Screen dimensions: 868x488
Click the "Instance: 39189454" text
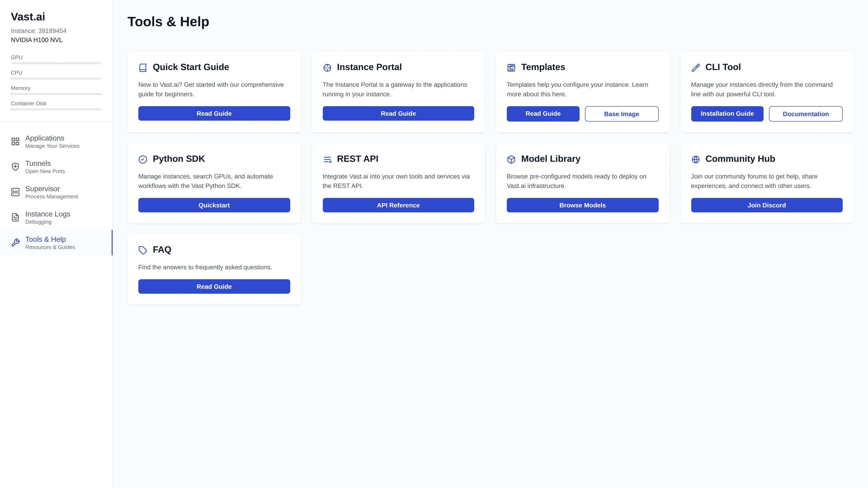click(x=38, y=31)
